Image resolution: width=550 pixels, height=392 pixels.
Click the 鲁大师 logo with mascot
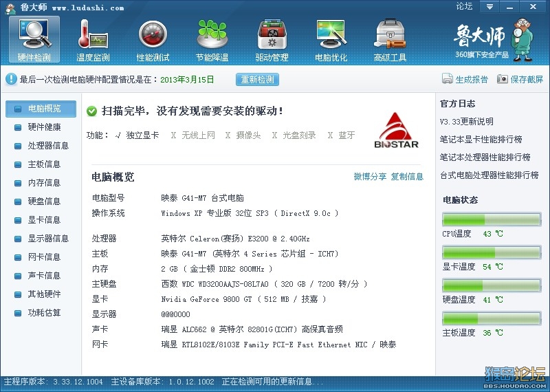tap(494, 40)
